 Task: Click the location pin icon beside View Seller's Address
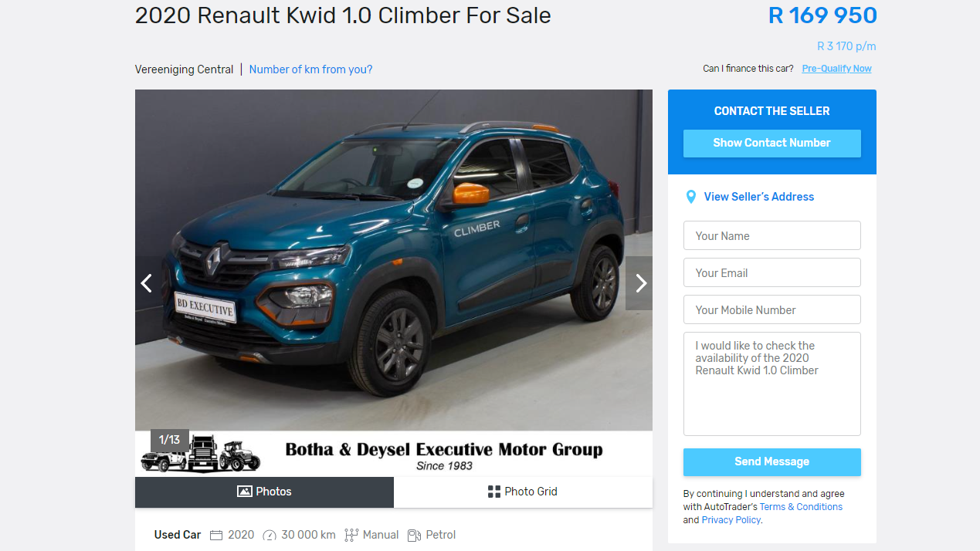(691, 197)
